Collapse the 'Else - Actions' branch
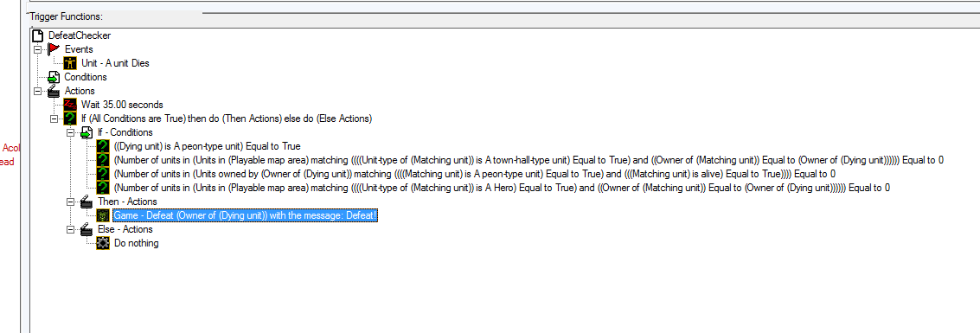Screen dimensions: 980x333 point(71,229)
